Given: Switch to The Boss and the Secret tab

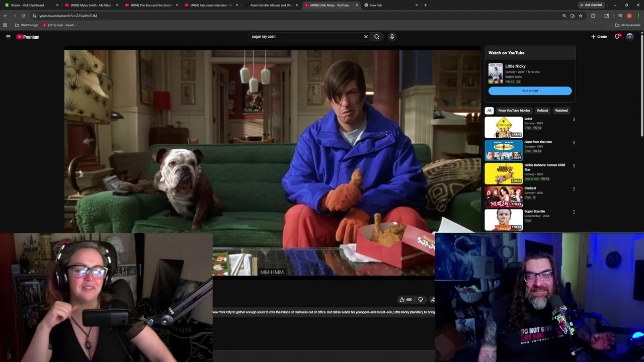Looking at the screenshot, I should 151,5.
